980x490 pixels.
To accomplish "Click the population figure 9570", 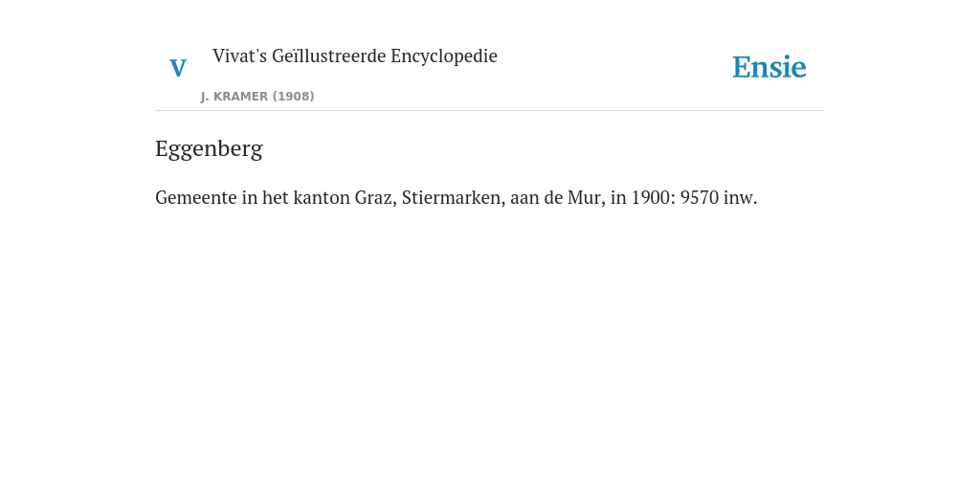I will pos(700,197).
